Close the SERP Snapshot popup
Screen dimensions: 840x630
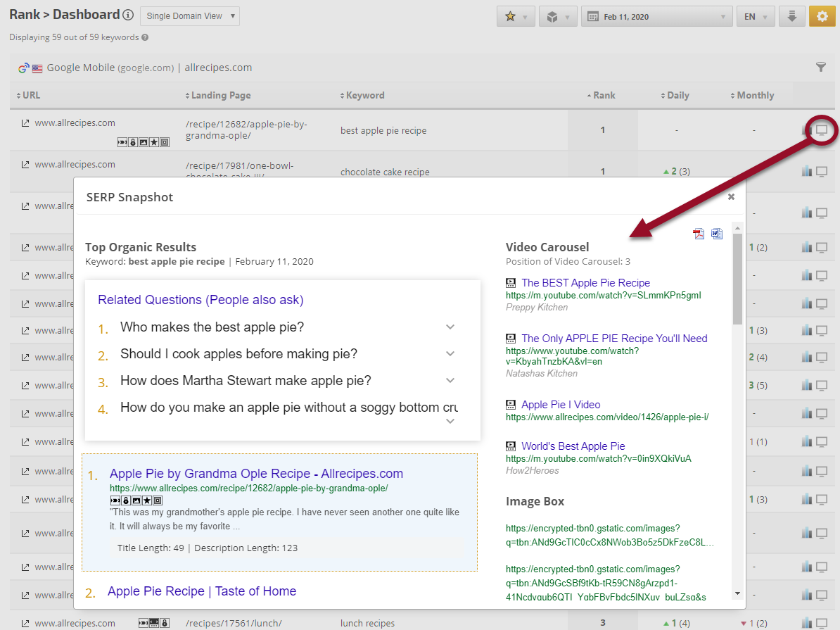[x=731, y=197]
